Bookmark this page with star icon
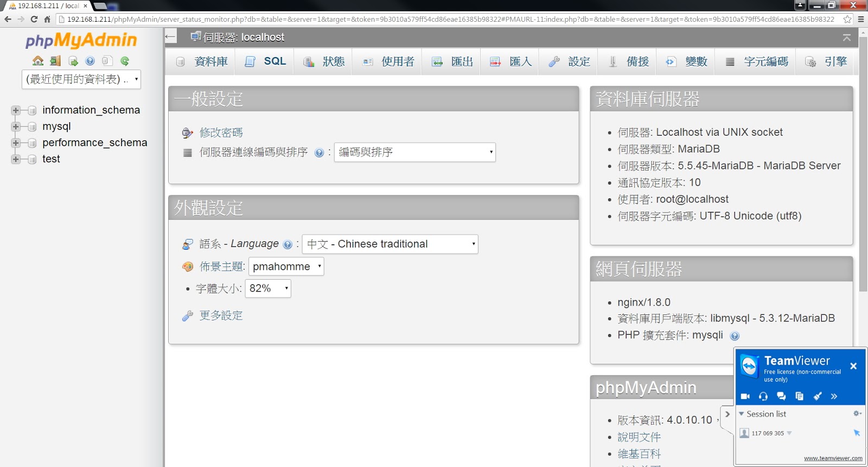 [x=847, y=19]
